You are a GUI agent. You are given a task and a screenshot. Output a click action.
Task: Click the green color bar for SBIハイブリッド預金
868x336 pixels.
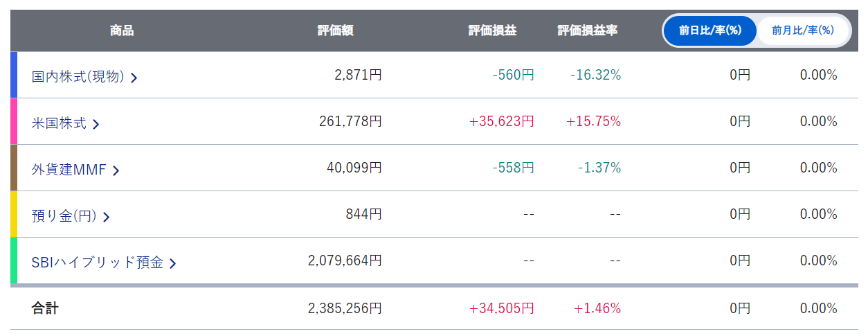(x=14, y=260)
